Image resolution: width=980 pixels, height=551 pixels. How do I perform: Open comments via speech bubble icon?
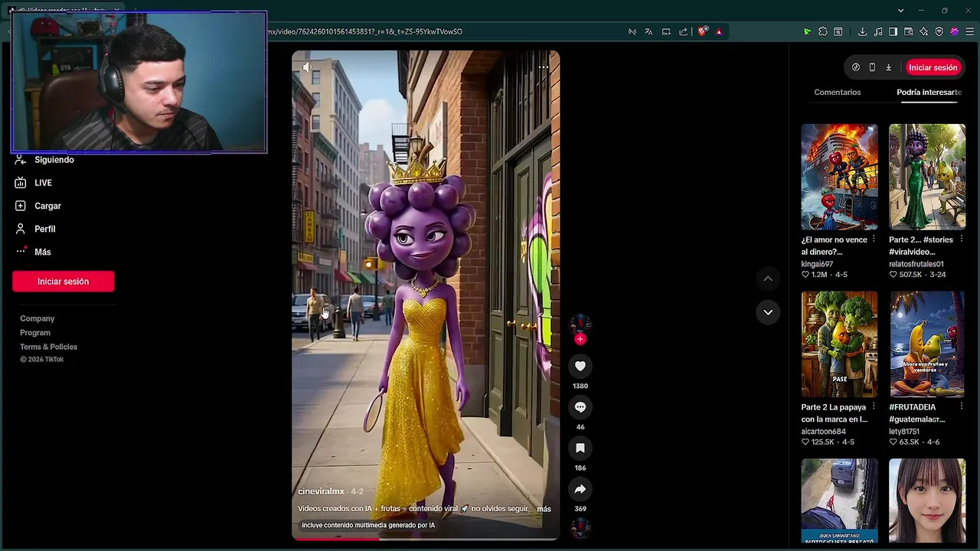pos(580,407)
